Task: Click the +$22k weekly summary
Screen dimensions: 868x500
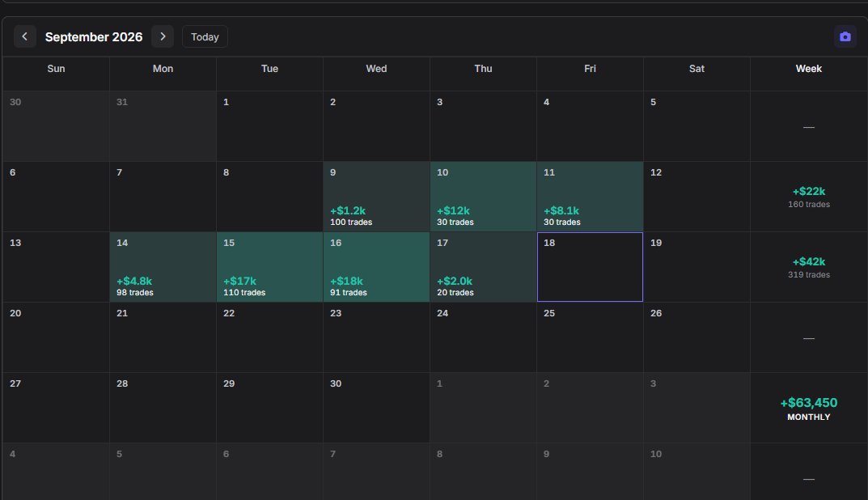Action: pos(809,192)
